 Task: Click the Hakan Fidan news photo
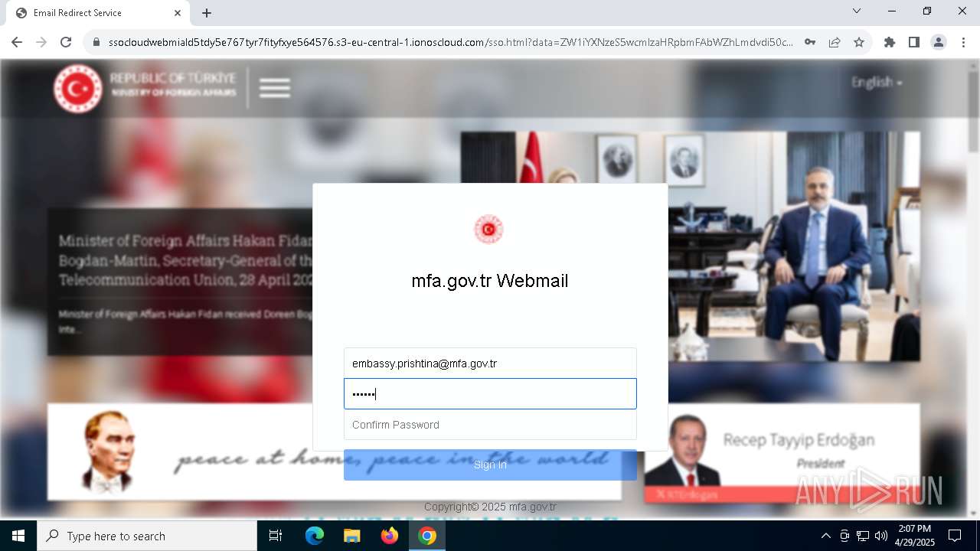point(794,246)
